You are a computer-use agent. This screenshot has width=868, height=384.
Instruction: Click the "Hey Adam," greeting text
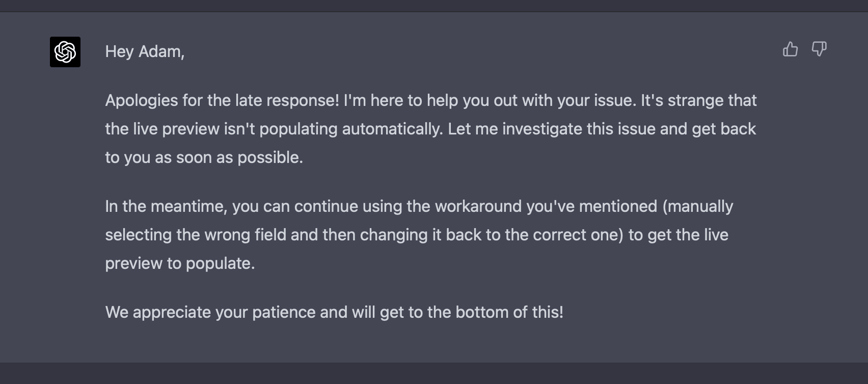pos(145,51)
